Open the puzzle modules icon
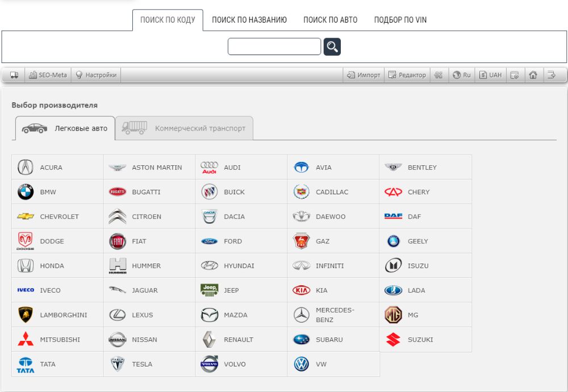 point(438,75)
